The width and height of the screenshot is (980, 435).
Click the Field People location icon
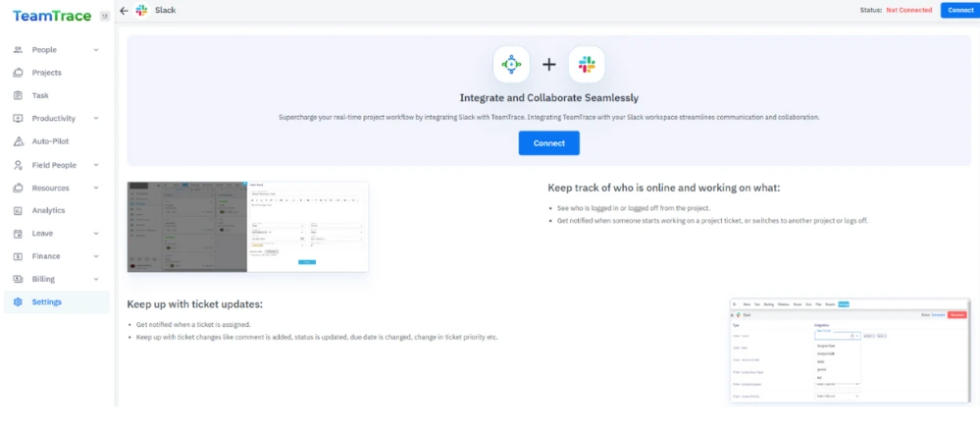[x=18, y=165]
